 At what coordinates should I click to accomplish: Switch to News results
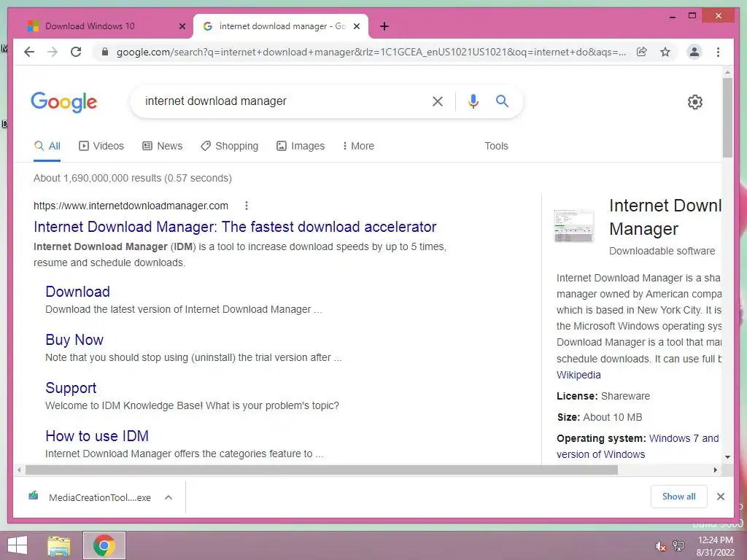click(x=163, y=146)
